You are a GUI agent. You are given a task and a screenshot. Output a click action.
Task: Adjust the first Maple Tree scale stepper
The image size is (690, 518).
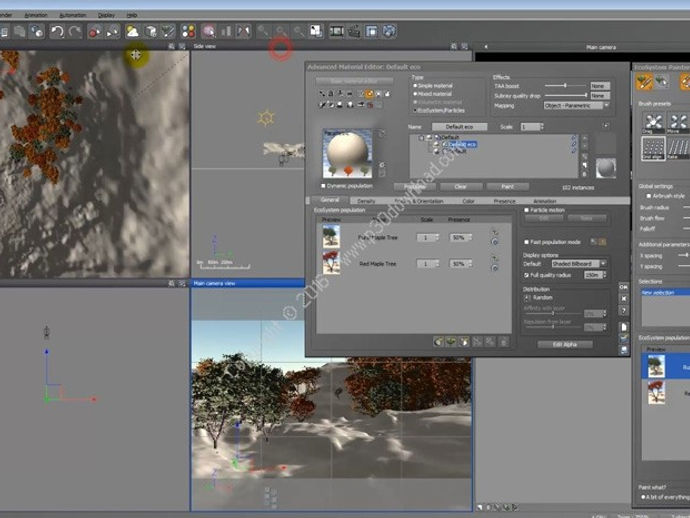tap(437, 238)
